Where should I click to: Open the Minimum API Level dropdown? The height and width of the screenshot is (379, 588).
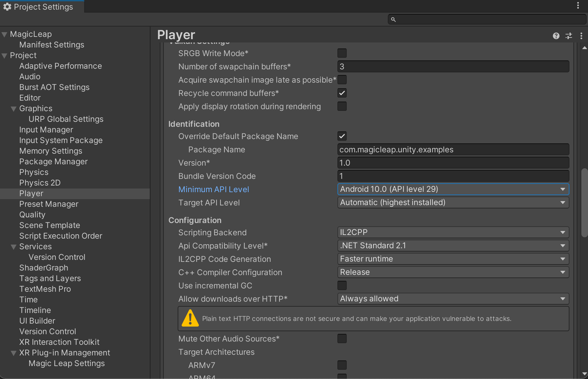[453, 189]
